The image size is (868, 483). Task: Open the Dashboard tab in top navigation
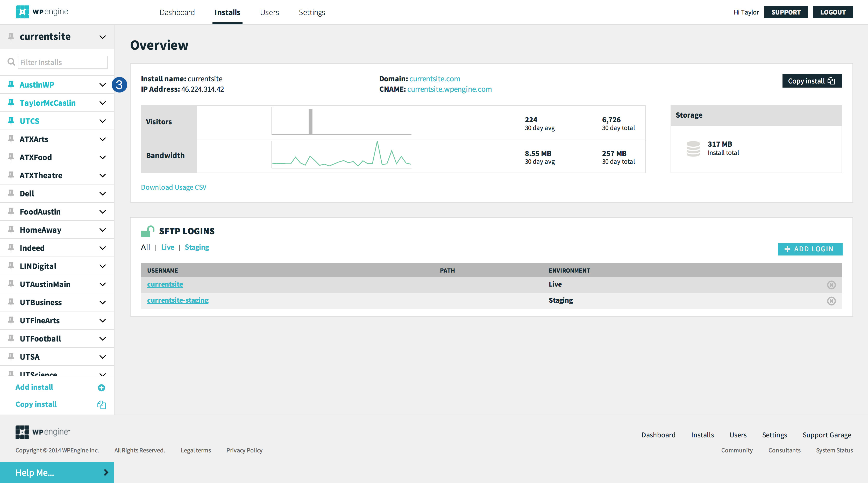tap(177, 12)
